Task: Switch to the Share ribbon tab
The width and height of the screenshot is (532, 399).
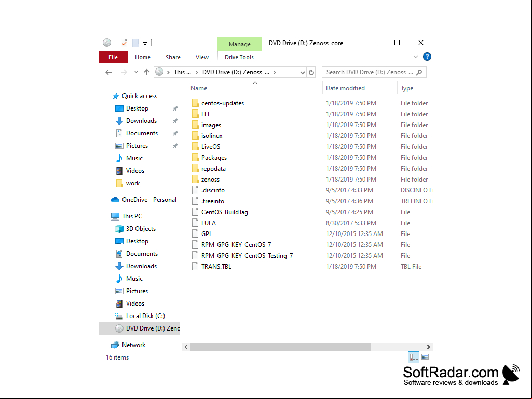Action: pos(173,57)
